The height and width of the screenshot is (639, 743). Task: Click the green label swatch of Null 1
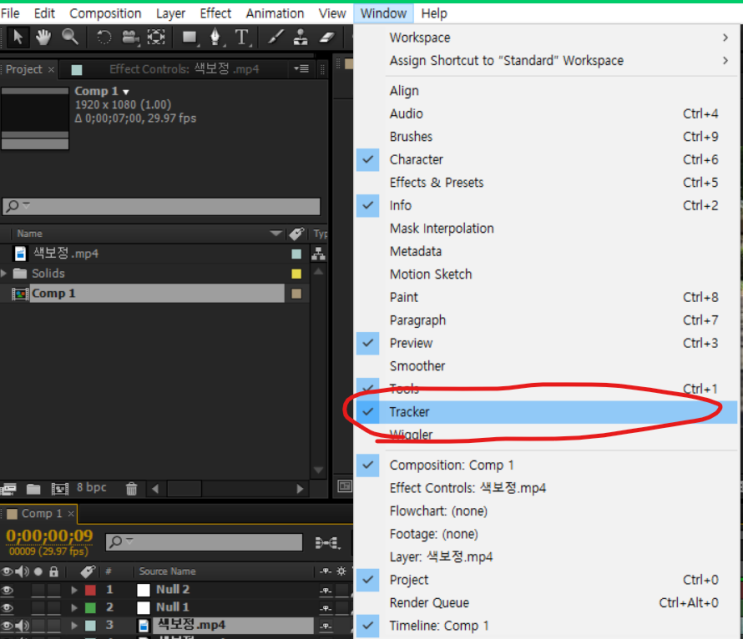point(90,608)
